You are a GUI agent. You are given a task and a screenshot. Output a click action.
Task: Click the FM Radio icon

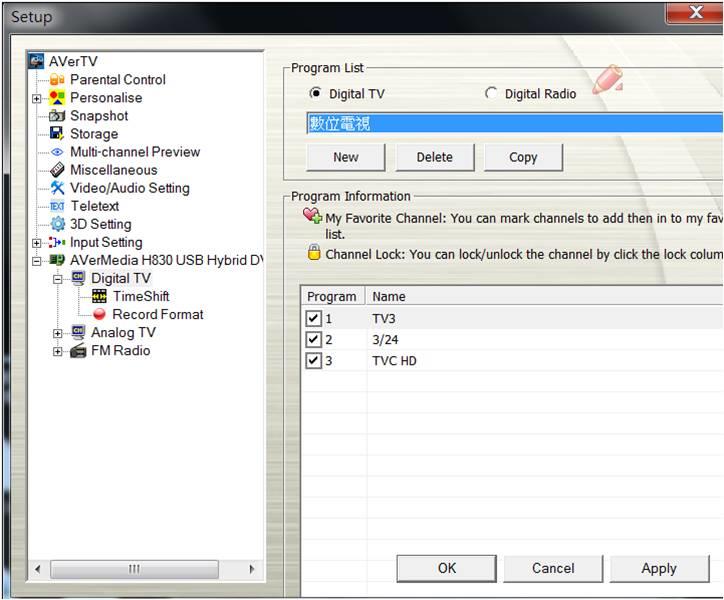coord(78,351)
